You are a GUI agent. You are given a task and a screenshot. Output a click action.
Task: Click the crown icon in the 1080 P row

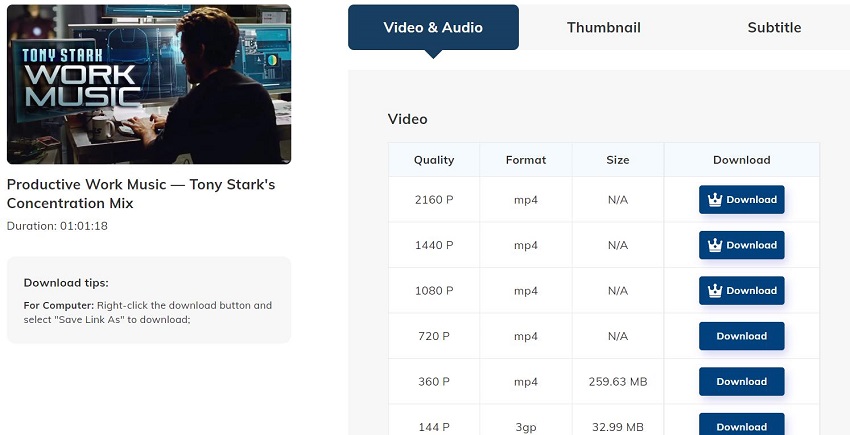point(715,291)
